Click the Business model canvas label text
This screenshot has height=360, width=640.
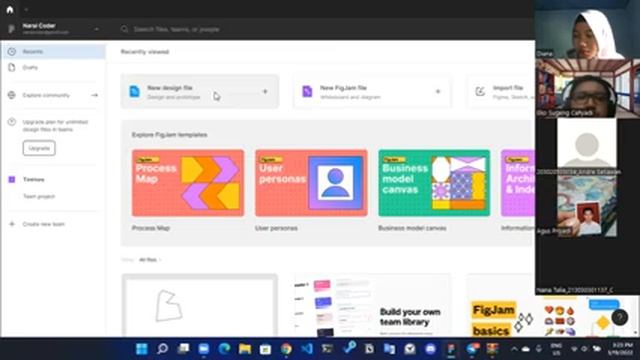[x=412, y=228]
